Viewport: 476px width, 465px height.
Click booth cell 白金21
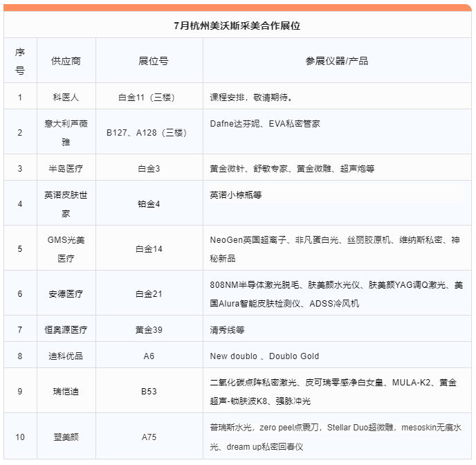[x=149, y=294]
